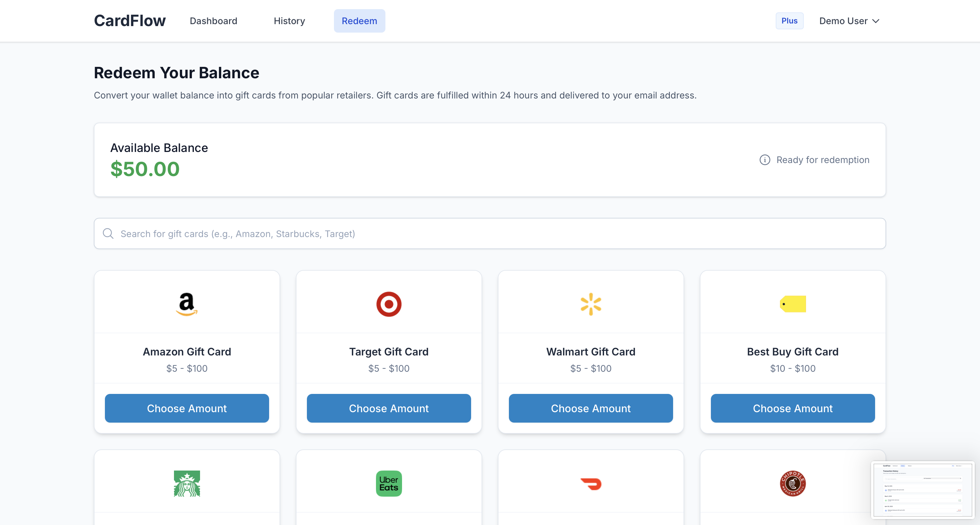Click the $10 - $100 price range
The width and height of the screenshot is (980, 525).
(793, 368)
